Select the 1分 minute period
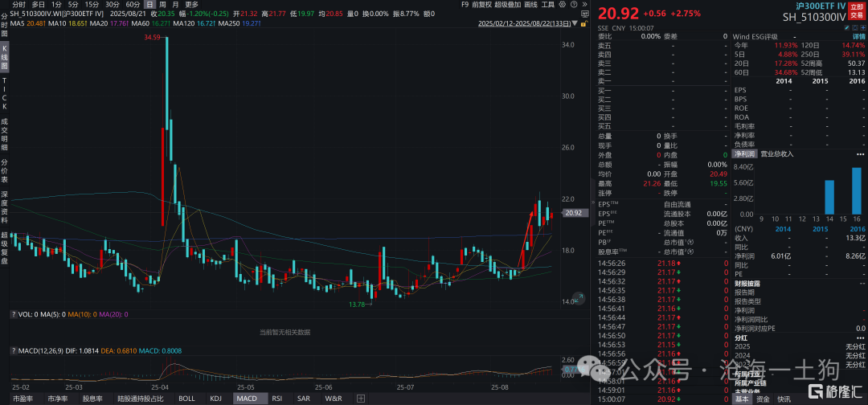 point(56,5)
